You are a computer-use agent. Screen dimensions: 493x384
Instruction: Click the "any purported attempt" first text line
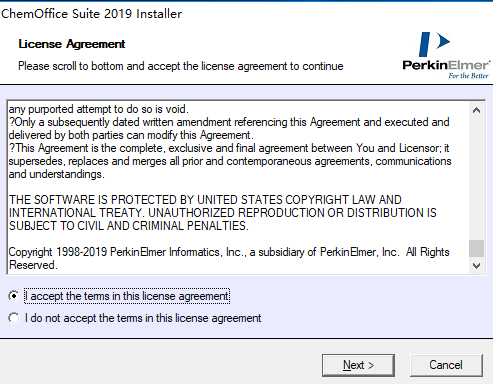point(99,109)
